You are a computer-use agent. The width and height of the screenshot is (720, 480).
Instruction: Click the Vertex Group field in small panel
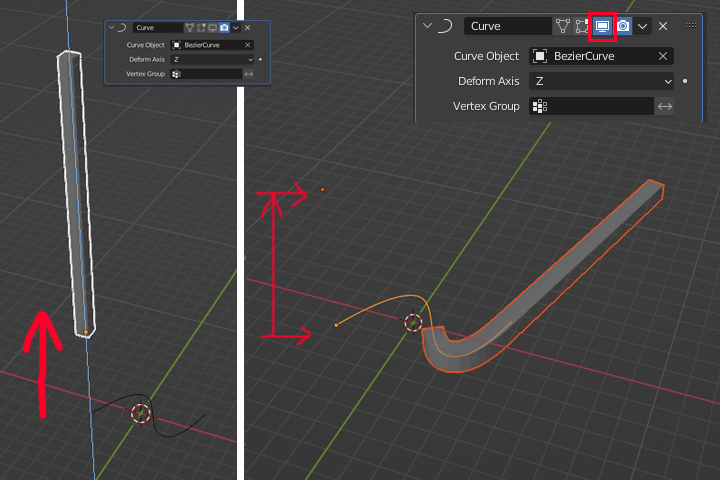coord(206,74)
